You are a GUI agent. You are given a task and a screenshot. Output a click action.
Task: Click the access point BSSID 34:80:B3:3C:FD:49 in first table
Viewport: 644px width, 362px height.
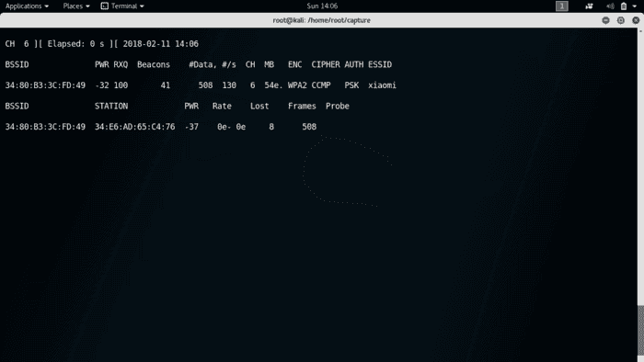coord(45,85)
